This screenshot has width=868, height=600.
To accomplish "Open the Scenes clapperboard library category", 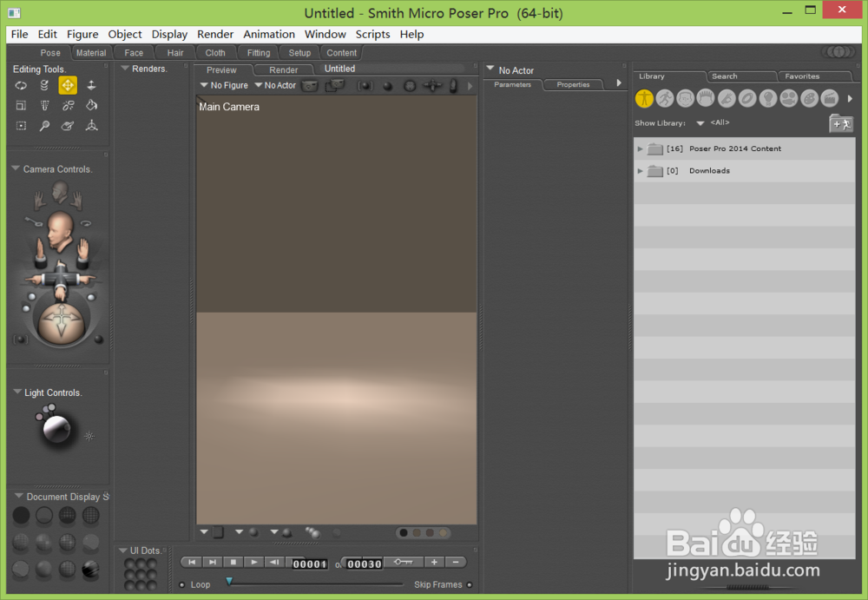I will (829, 99).
